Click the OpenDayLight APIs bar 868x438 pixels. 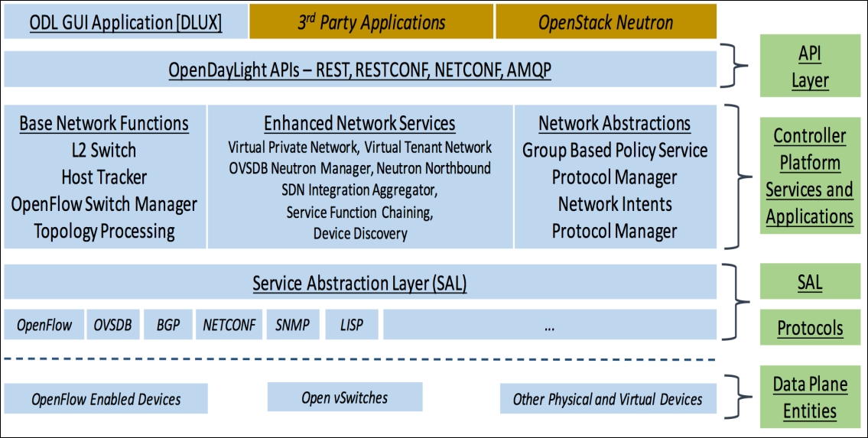(x=360, y=69)
